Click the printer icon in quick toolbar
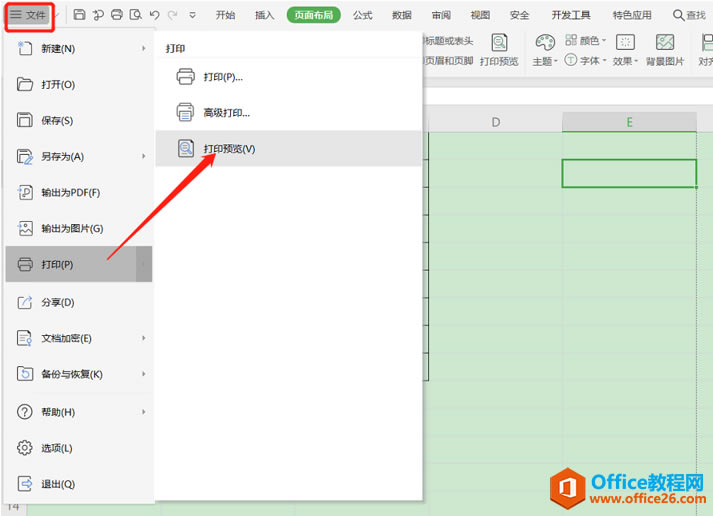The image size is (713, 516). point(117,15)
